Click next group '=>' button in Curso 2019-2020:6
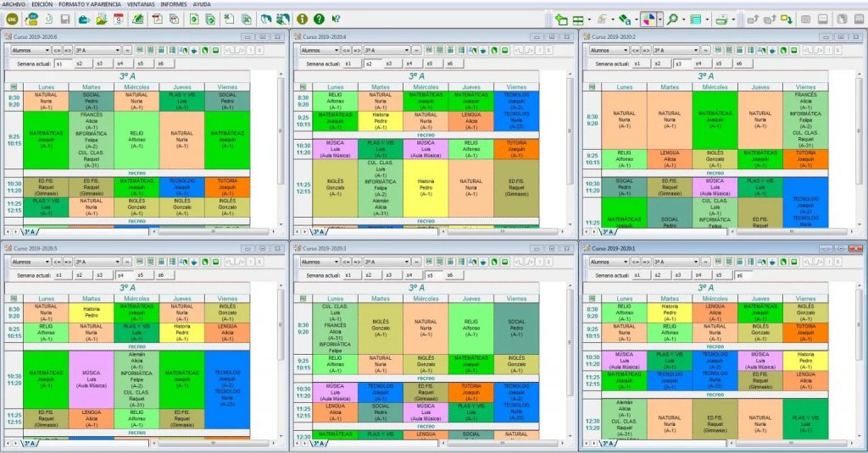Image resolution: width=868 pixels, height=453 pixels. (69, 50)
